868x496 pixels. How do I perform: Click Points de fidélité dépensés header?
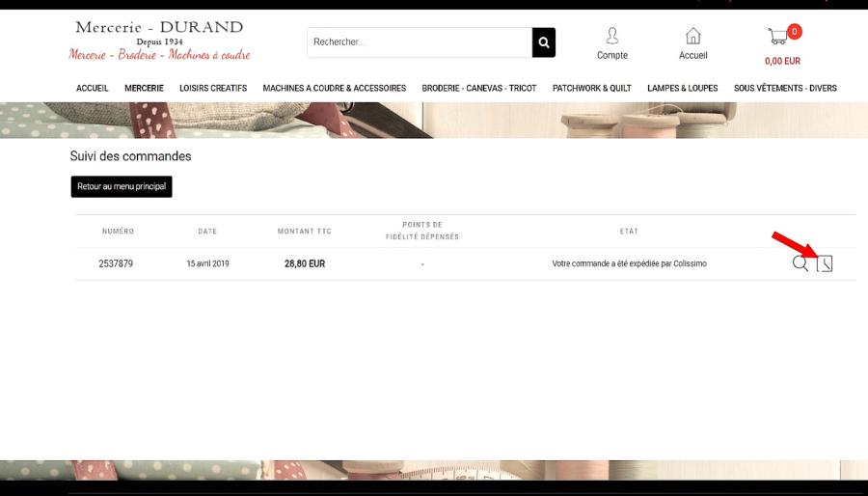(x=422, y=231)
